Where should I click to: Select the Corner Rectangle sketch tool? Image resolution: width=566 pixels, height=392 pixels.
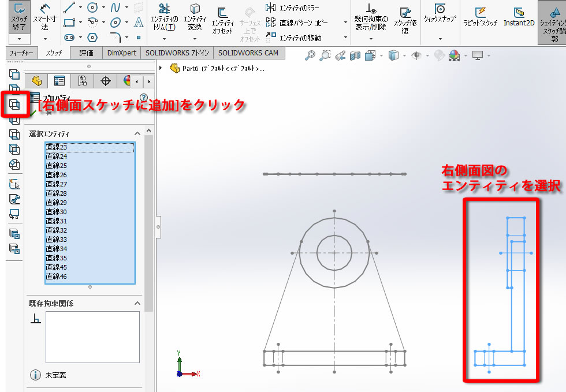tap(69, 23)
